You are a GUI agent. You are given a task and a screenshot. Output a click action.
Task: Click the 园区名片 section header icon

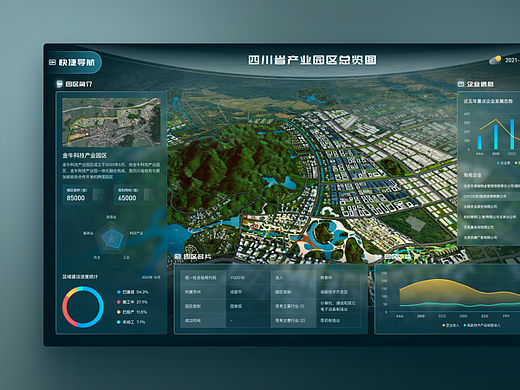tap(178, 256)
